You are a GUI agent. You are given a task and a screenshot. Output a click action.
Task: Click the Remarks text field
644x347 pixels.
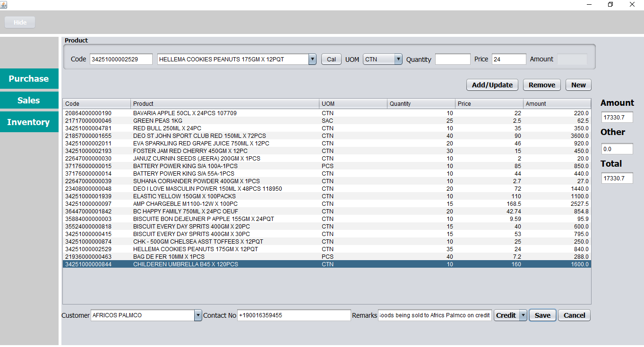tap(435, 315)
